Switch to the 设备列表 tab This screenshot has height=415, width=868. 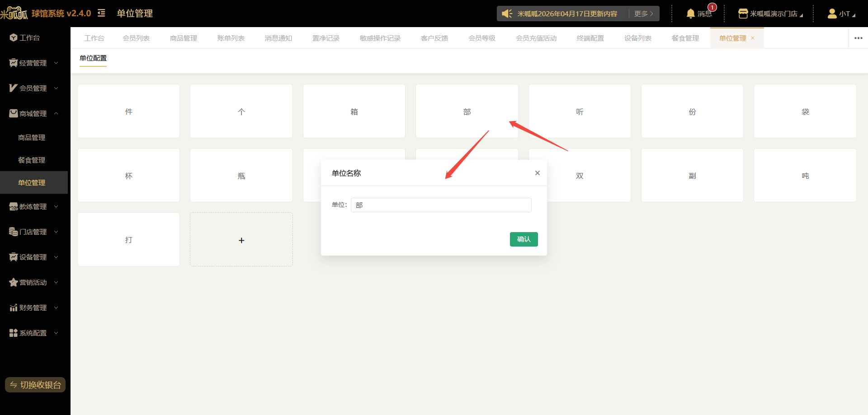(x=638, y=38)
